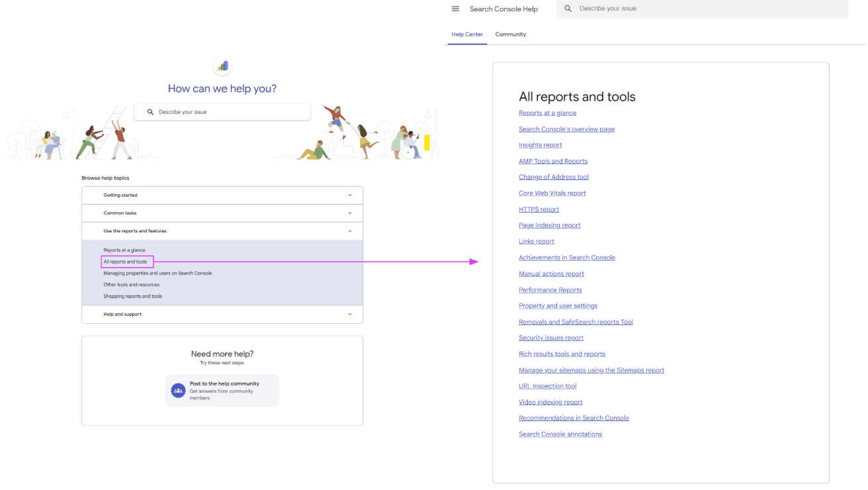Open Achievements in Search Console link
The width and height of the screenshot is (868, 490).
pos(567,258)
